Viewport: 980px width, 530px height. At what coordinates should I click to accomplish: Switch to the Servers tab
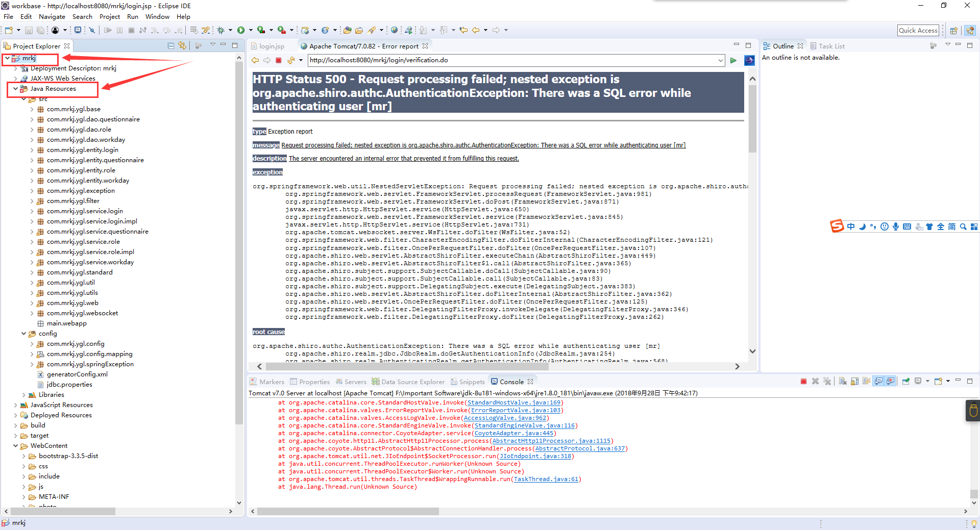click(x=351, y=382)
